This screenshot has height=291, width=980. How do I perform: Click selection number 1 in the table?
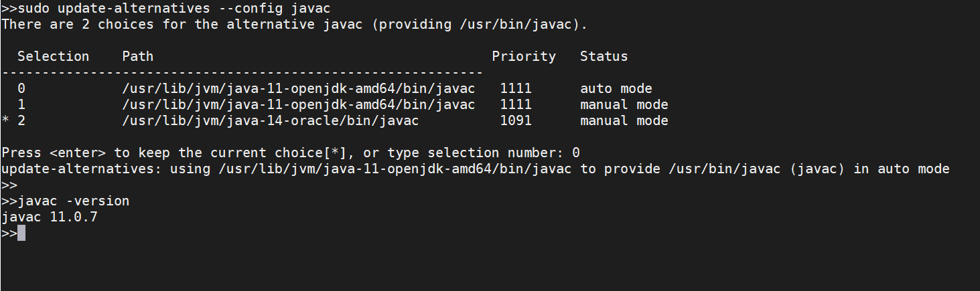21,105
